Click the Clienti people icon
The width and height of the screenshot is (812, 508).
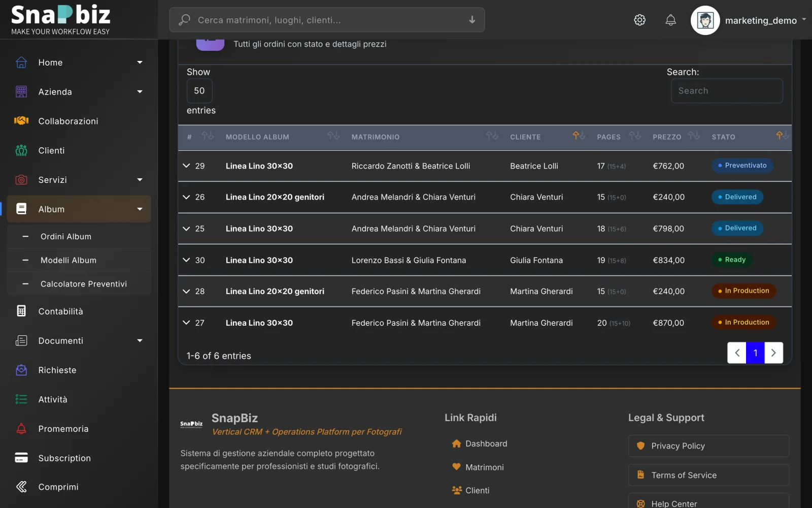tap(21, 150)
